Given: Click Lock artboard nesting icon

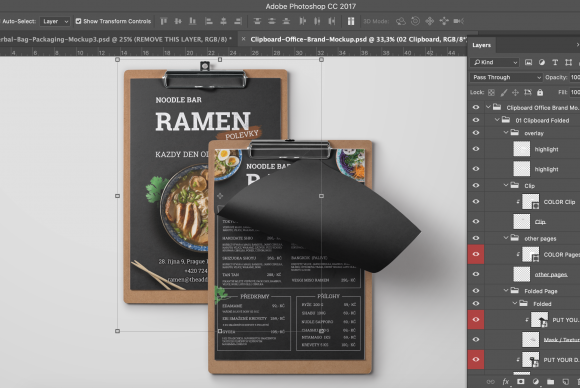Looking at the screenshot, I should tap(528, 92).
